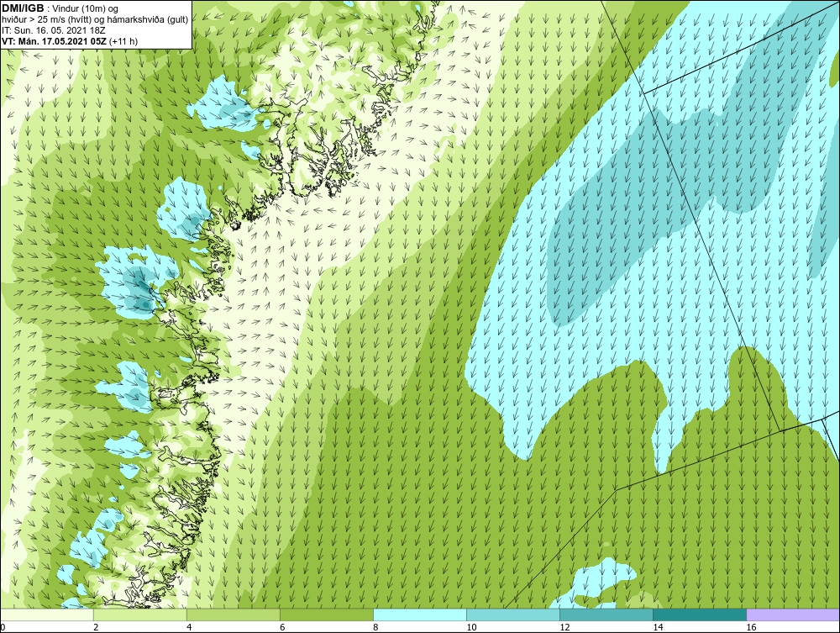Select the 6–8 m/s dark green swatch
This screenshot has height=633, width=840.
(326, 615)
